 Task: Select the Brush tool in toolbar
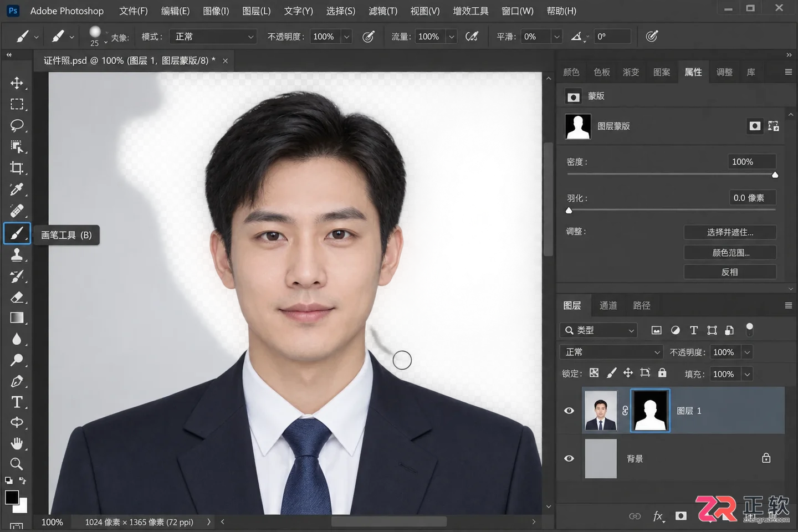[x=17, y=233]
